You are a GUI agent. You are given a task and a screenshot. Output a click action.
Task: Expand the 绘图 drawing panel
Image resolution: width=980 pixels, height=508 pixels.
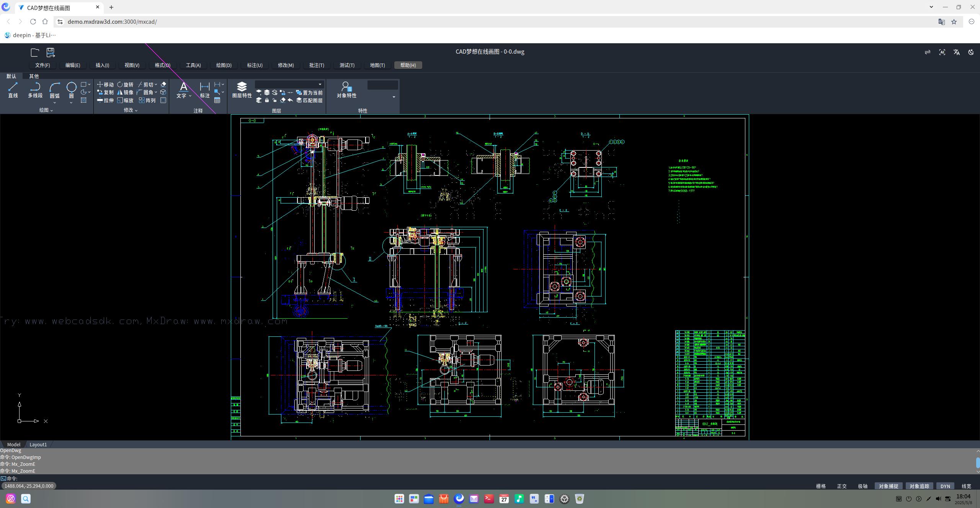(46, 110)
